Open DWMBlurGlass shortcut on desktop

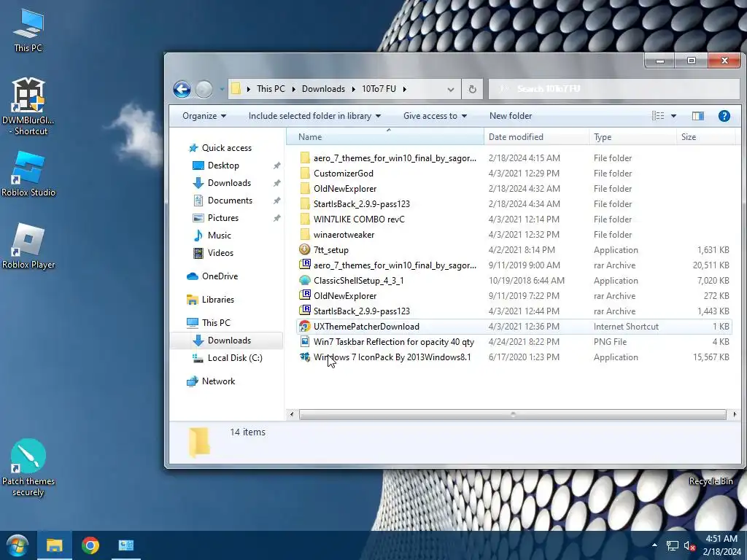[x=28, y=106]
